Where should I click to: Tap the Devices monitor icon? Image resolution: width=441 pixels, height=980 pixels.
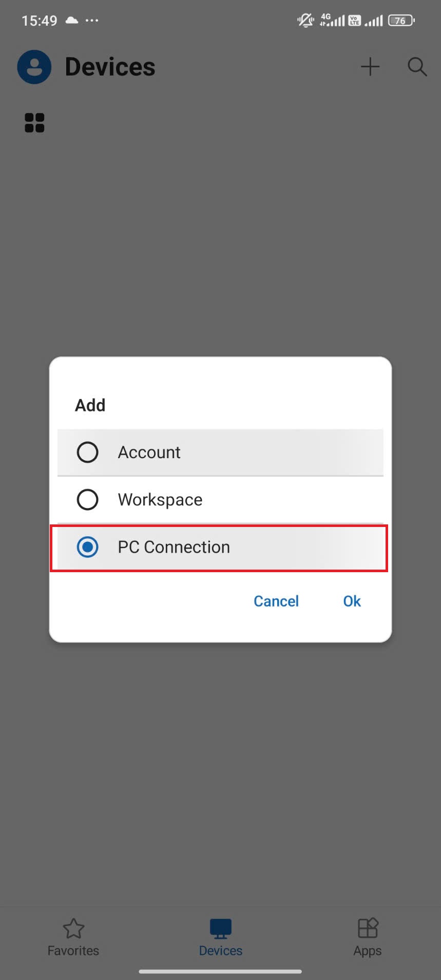point(220,928)
